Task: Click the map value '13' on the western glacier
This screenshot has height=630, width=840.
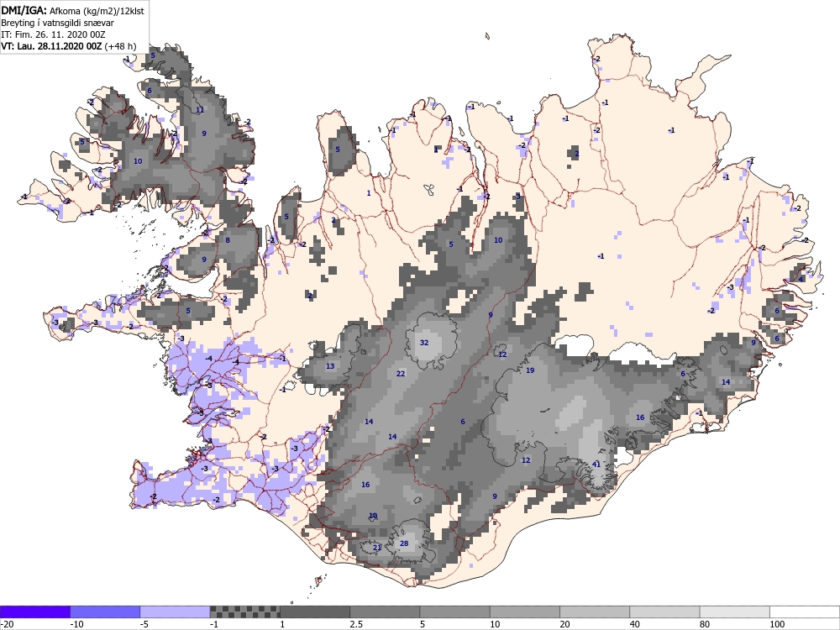Action: click(330, 366)
